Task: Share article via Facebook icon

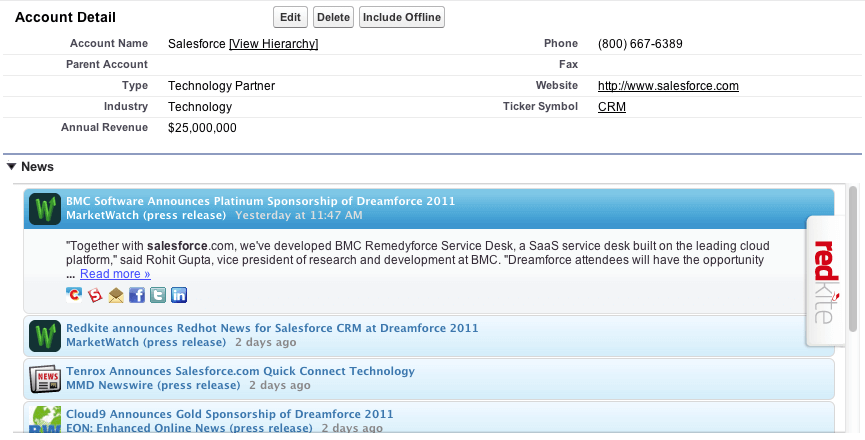Action: [x=137, y=295]
